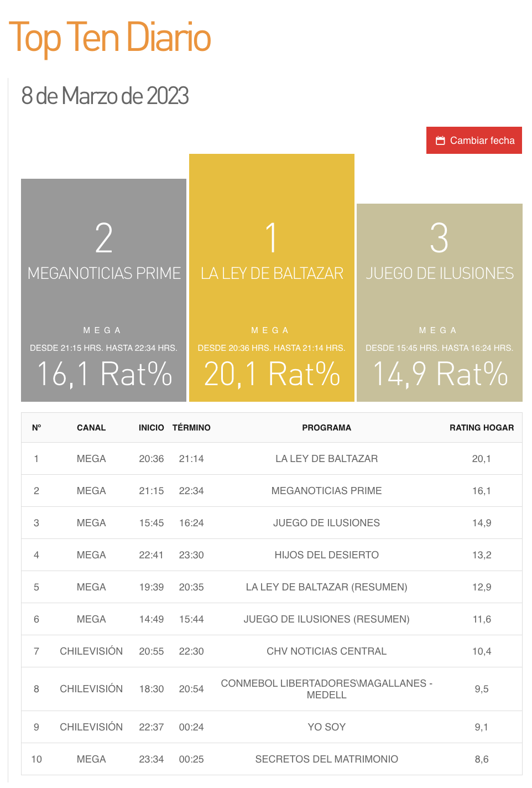Click the Yo Soy program row
The width and height of the screenshot is (532, 788).
click(x=326, y=727)
